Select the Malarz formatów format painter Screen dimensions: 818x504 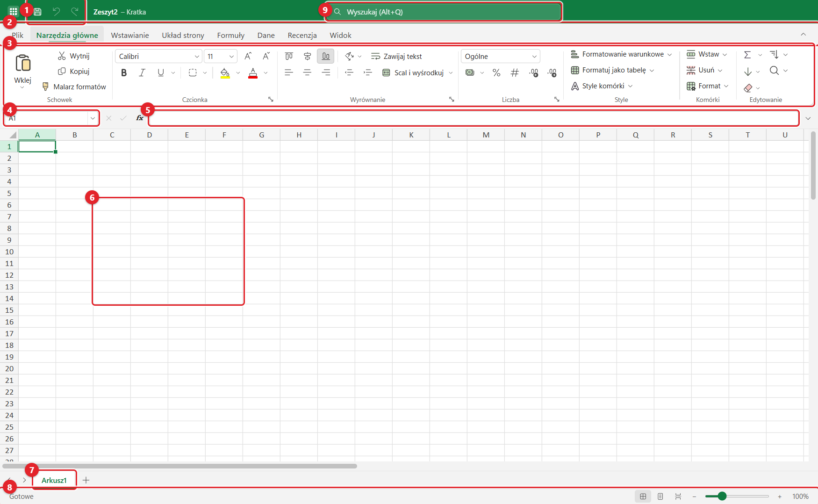tap(74, 86)
